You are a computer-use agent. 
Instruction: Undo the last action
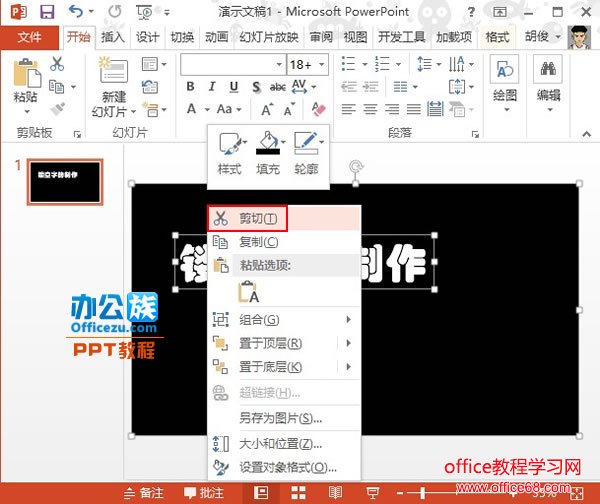click(76, 11)
